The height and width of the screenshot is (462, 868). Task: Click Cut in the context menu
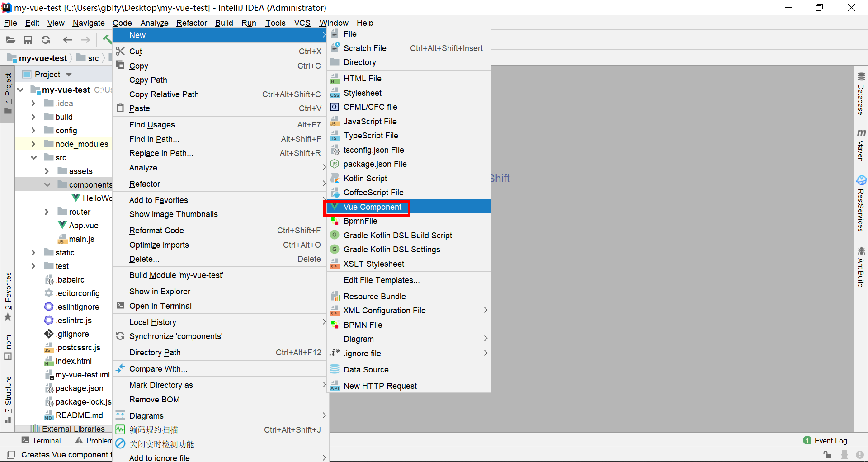(219, 52)
